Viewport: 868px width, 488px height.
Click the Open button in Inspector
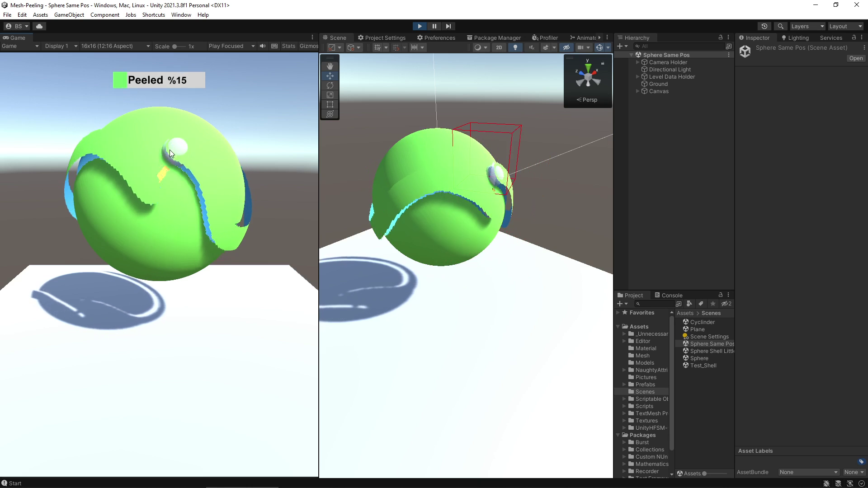tap(855, 58)
